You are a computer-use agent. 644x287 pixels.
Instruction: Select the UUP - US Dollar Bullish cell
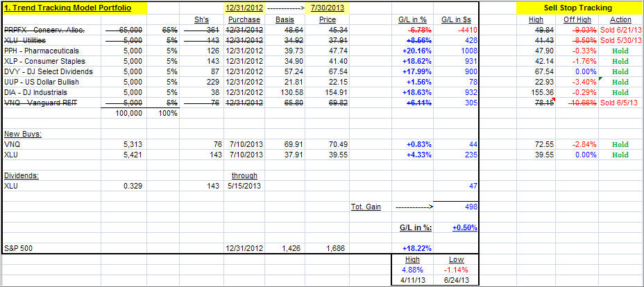coord(52,82)
